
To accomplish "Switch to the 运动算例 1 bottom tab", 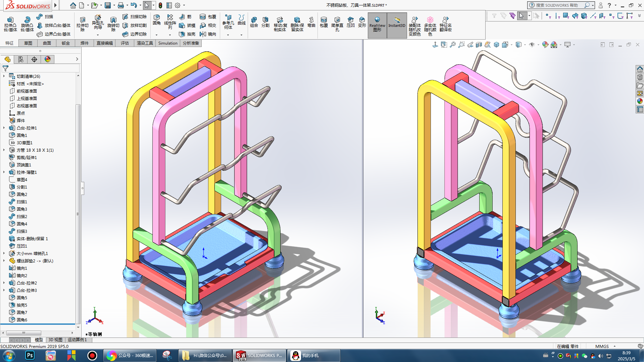I will pyautogui.click(x=77, y=340).
